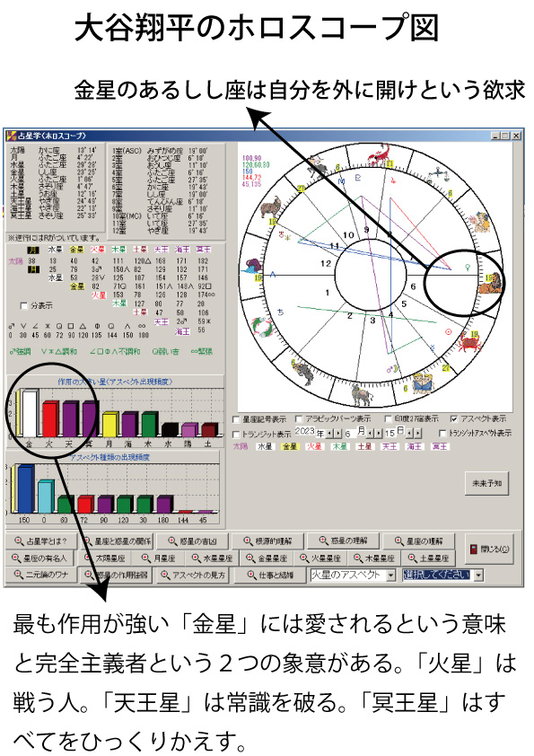Viewport: 534px width, 756px height.
Task: Click the Aquarius water bearer zodiac icon
Action: point(253,266)
